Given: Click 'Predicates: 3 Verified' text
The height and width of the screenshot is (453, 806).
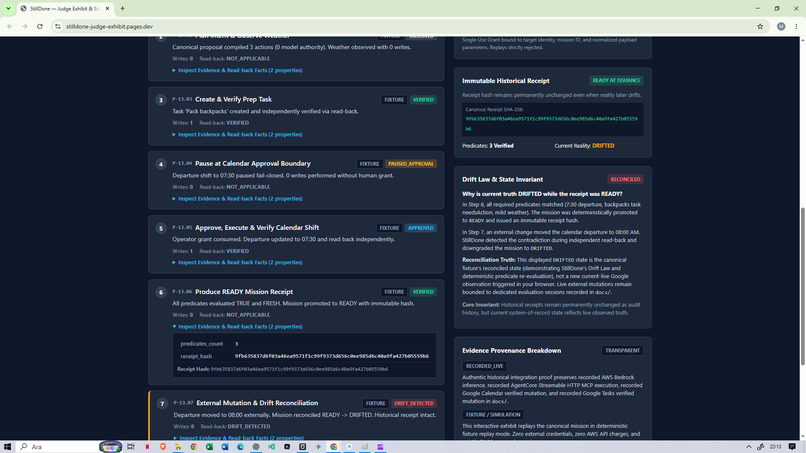Looking at the screenshot, I should pos(487,146).
